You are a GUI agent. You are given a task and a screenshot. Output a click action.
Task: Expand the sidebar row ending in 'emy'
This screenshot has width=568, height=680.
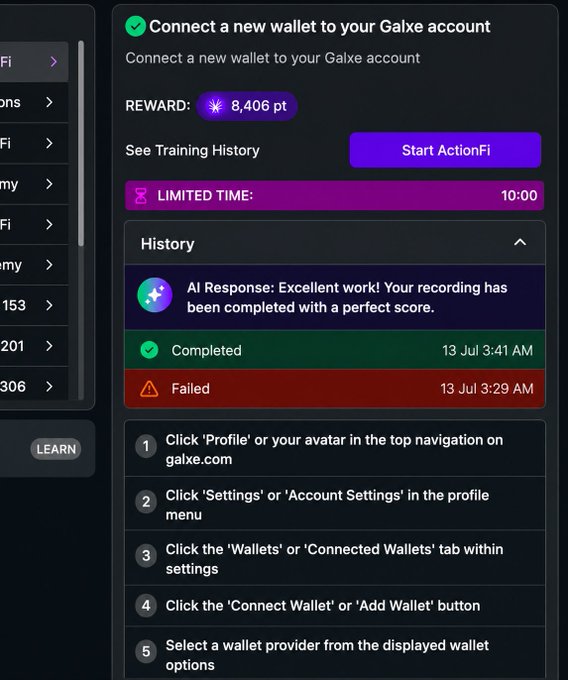coord(34,265)
